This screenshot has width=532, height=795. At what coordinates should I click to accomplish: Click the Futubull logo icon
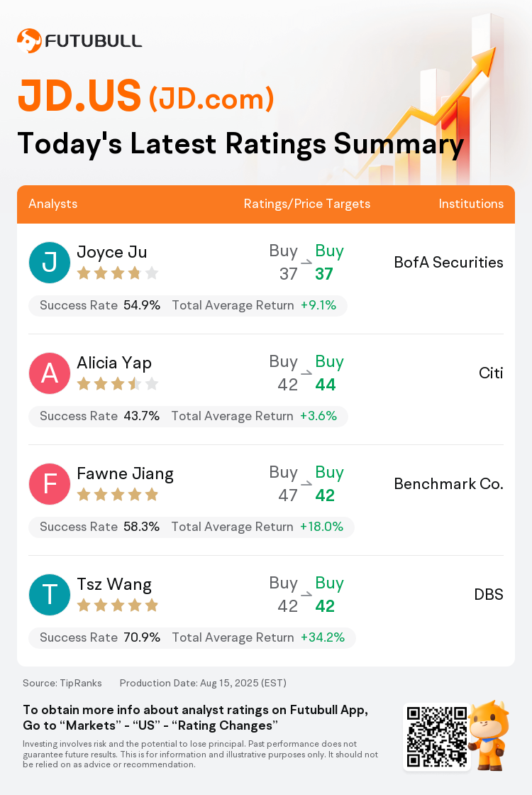(x=29, y=40)
